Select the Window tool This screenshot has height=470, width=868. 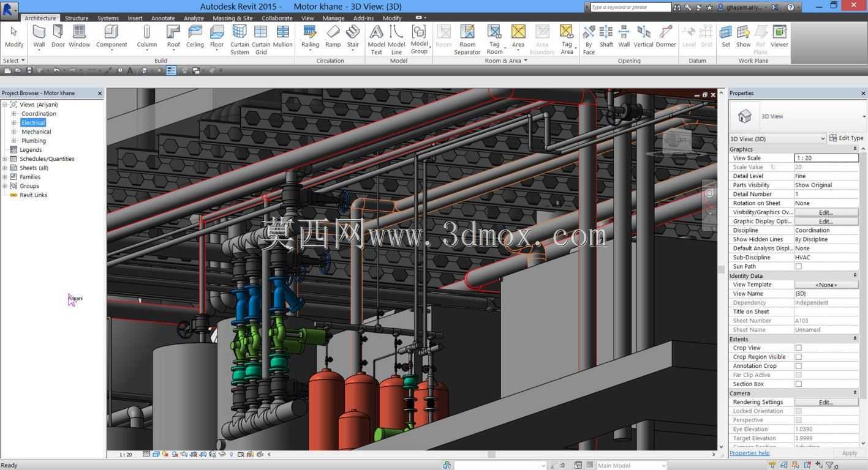(x=79, y=37)
